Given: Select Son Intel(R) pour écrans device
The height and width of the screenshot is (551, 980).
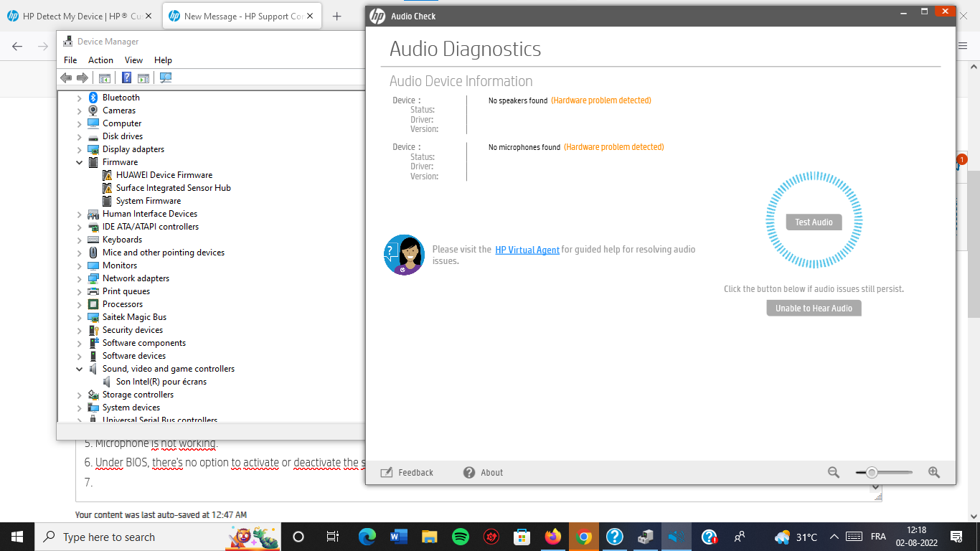Looking at the screenshot, I should coord(161,382).
